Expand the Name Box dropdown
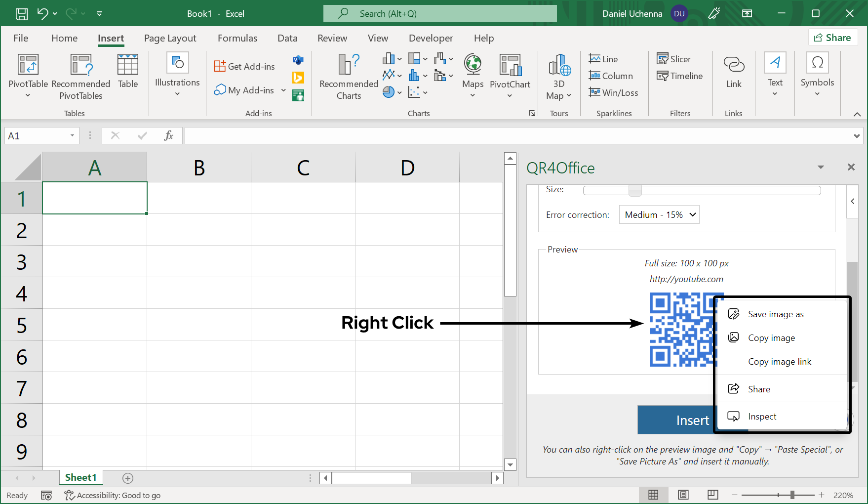 tap(72, 136)
